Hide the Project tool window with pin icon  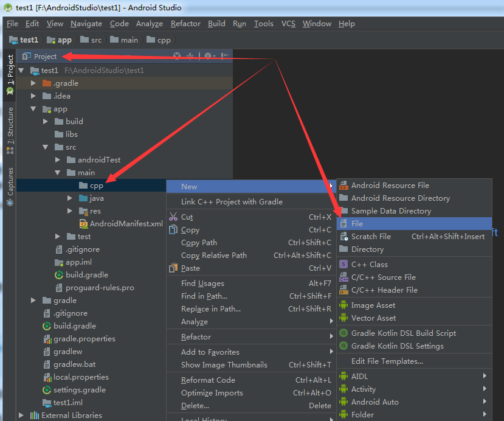[225, 57]
